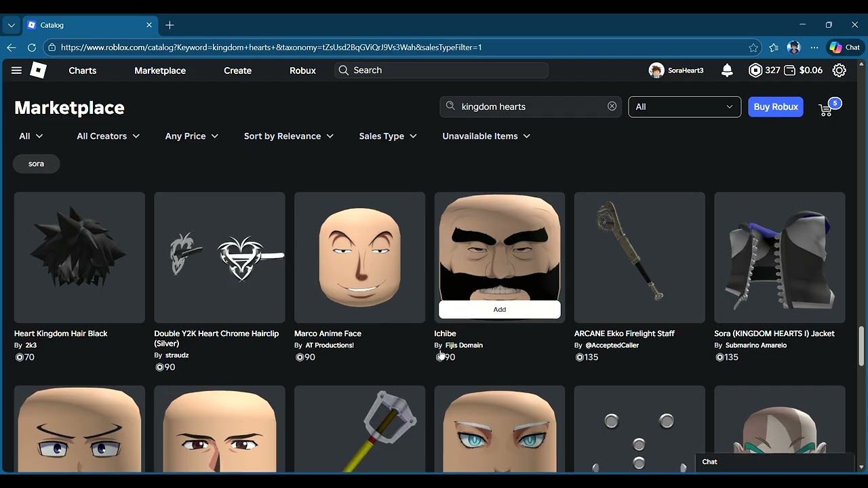Open the Charts page
Viewport: 868px width, 488px height.
(x=83, y=70)
